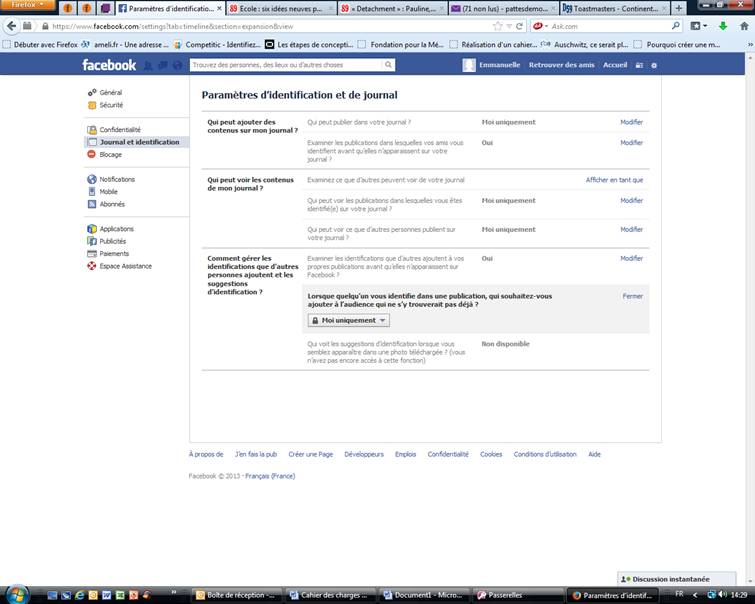Open notifications globe icon in Facebook header
This screenshot has height=604, width=755.
coord(178,65)
